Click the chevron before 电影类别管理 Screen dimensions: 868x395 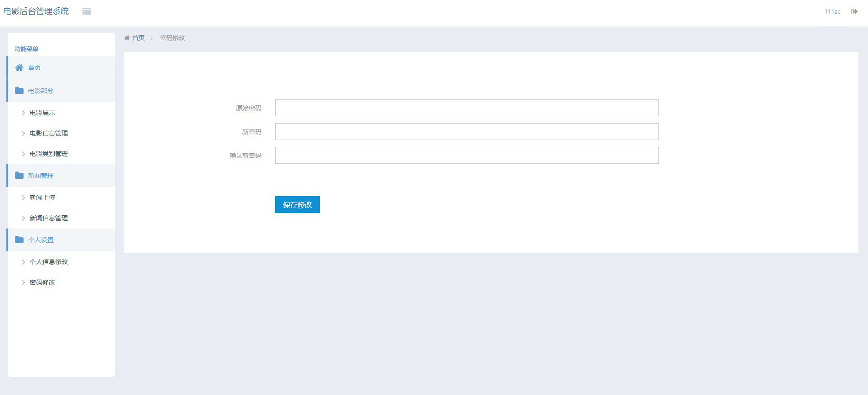click(23, 154)
